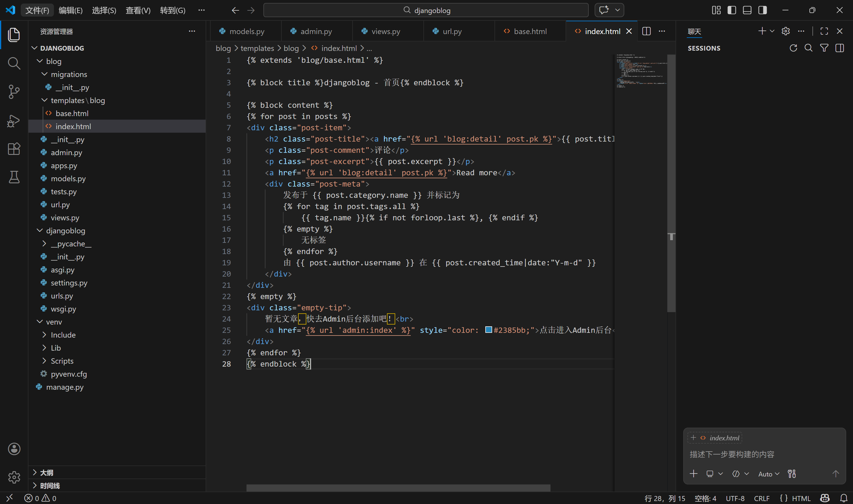The image size is (853, 504).
Task: Switch to the views.py tab
Action: [385, 31]
